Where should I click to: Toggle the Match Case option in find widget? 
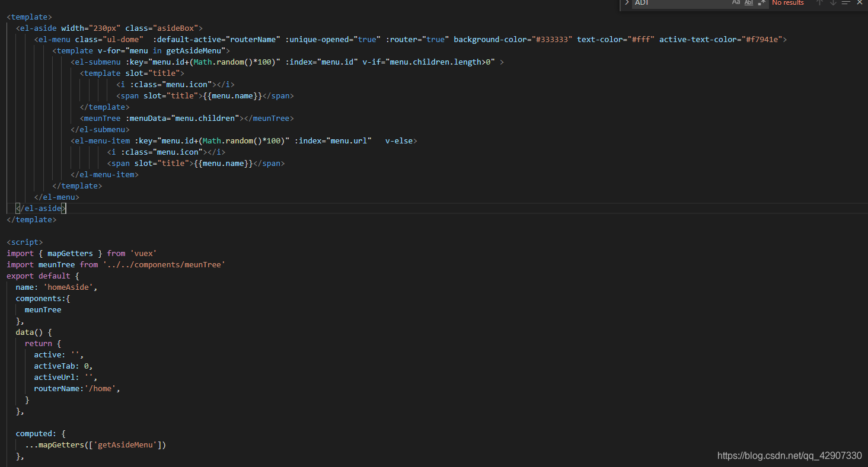coord(736,2)
